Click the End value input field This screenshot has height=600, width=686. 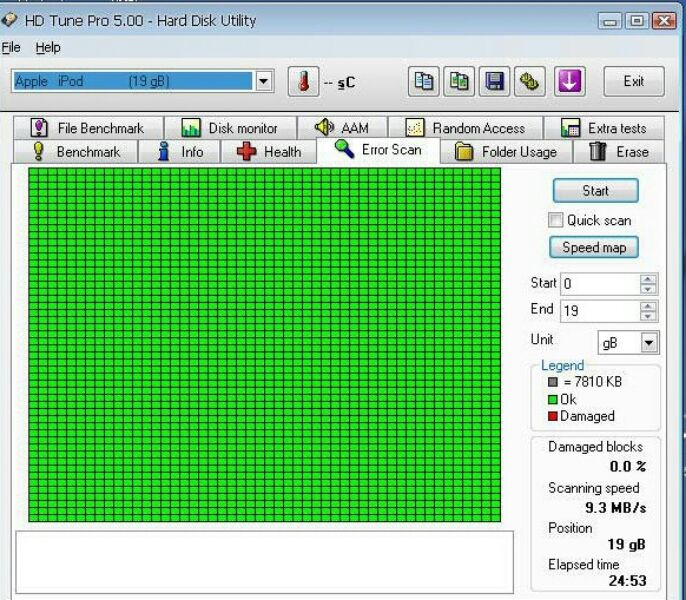(600, 311)
